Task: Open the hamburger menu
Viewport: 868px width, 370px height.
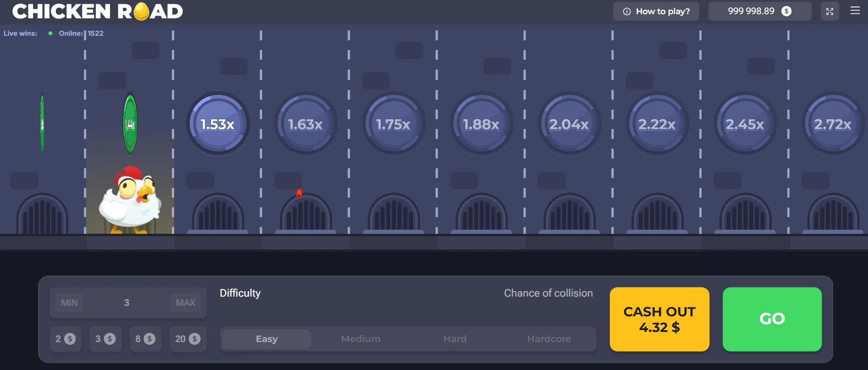Action: tap(855, 11)
